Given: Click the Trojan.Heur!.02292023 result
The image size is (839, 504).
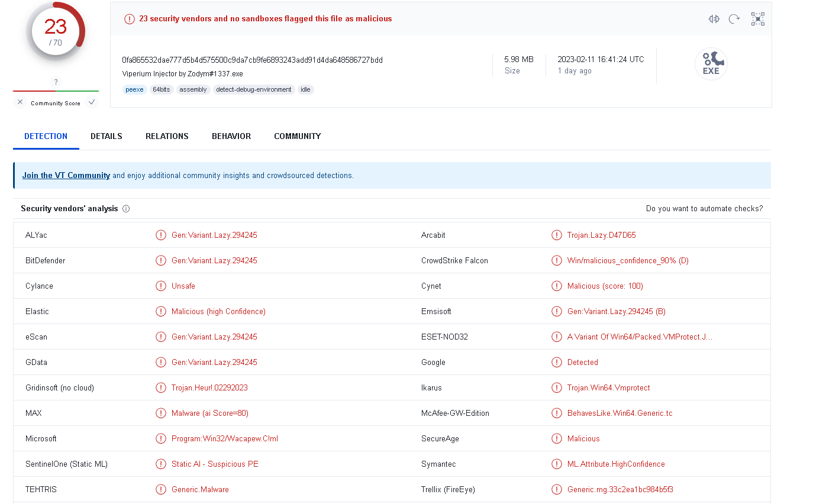Looking at the screenshot, I should point(209,387).
